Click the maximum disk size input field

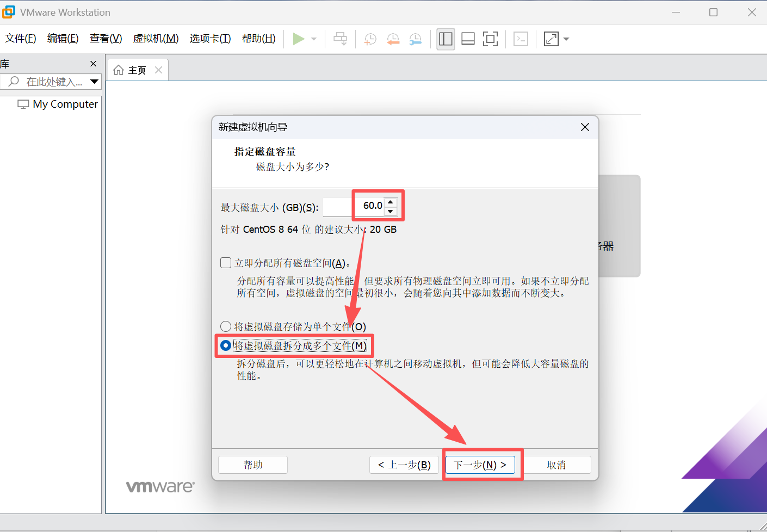coord(353,207)
